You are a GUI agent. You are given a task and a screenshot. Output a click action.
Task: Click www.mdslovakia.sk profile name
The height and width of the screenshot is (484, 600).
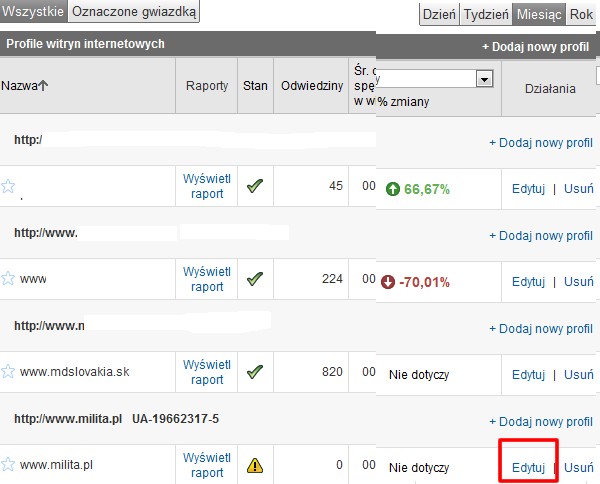75,372
